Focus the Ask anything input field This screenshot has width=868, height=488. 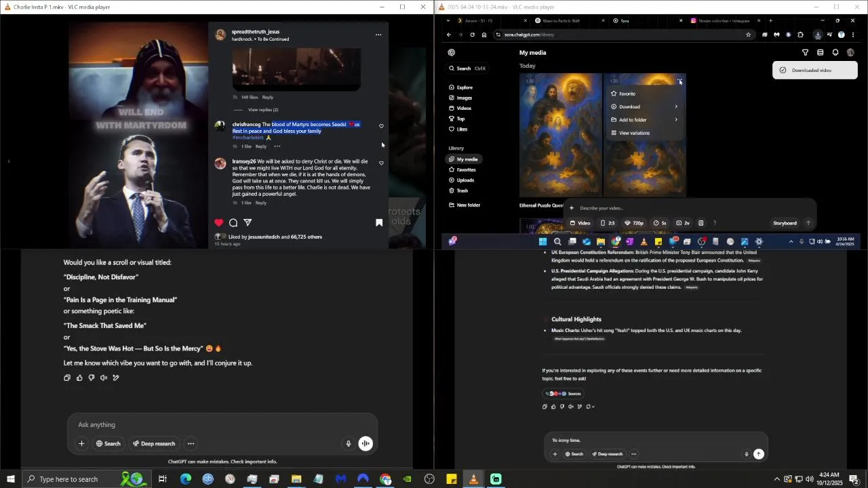pyautogui.click(x=222, y=425)
